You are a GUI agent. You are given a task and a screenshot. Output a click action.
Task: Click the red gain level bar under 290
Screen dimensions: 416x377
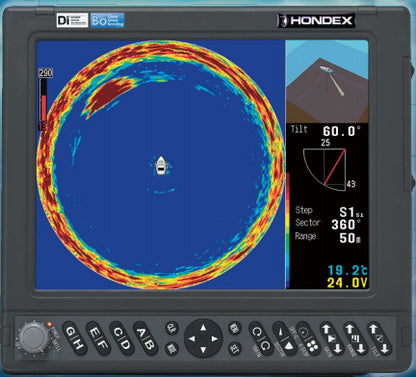coord(43,108)
